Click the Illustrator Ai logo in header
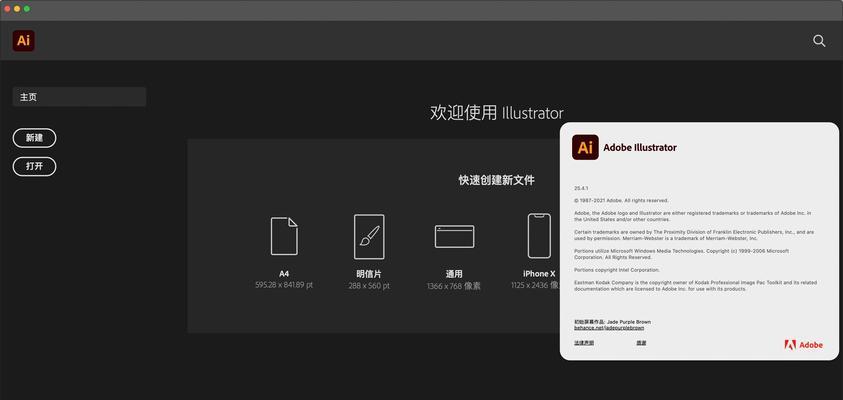The height and width of the screenshot is (400, 843). [24, 41]
